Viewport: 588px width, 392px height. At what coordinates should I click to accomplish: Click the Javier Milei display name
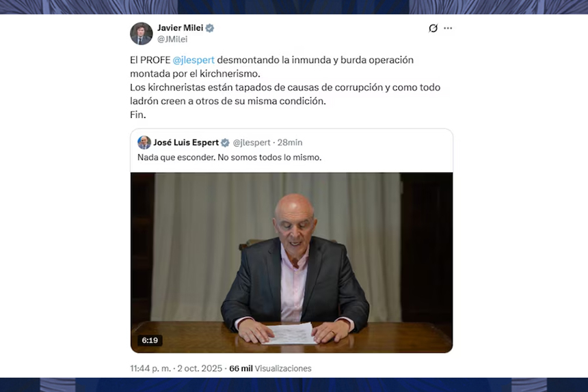point(180,28)
